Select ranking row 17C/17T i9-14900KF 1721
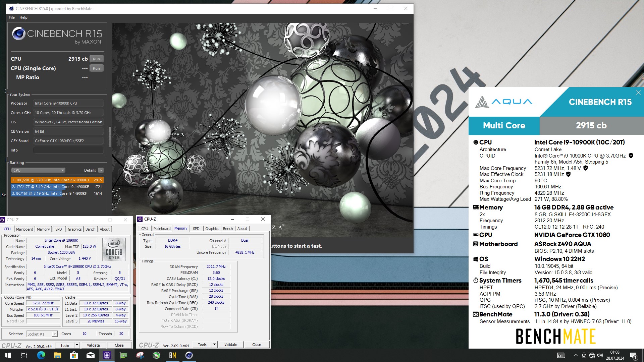Screen dimensions: 644x362 point(57,187)
